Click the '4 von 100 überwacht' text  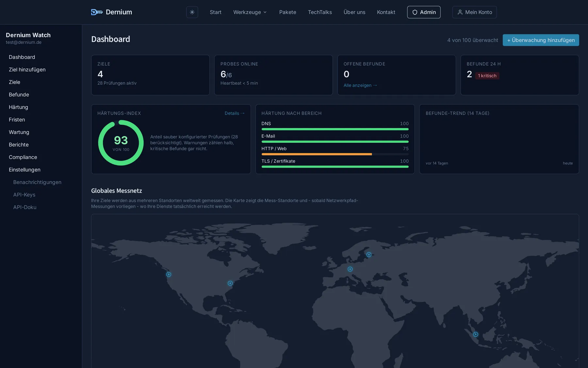[473, 40]
